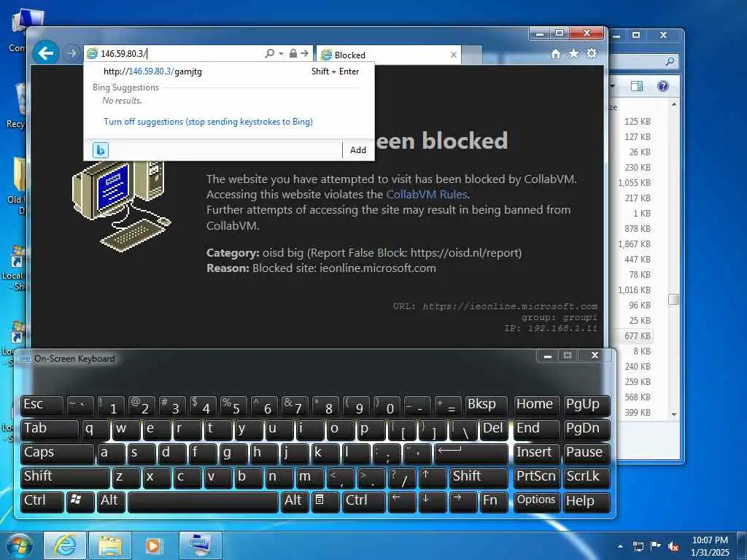
Task: Open the Windows Start button
Action: point(19,545)
